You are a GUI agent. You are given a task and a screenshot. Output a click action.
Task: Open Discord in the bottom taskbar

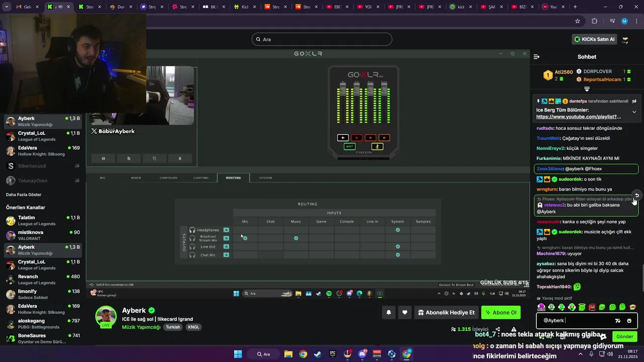[362, 354]
